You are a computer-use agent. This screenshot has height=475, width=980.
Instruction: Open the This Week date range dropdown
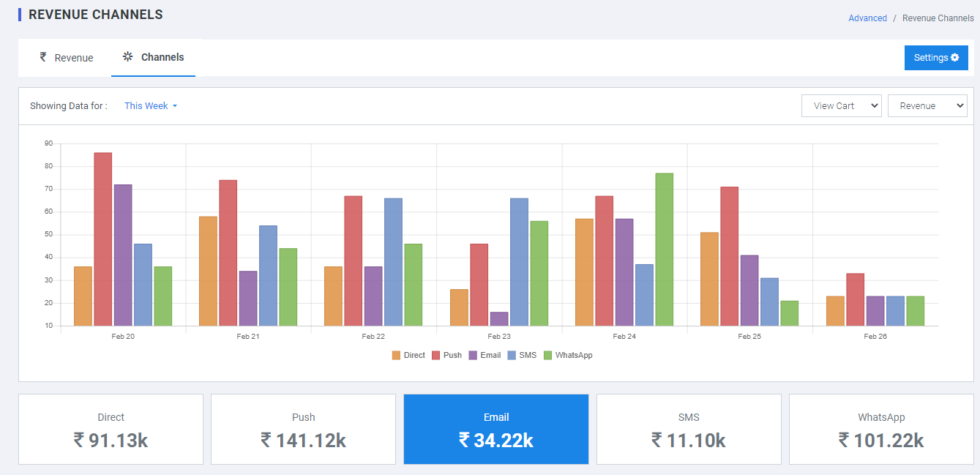pyautogui.click(x=151, y=106)
